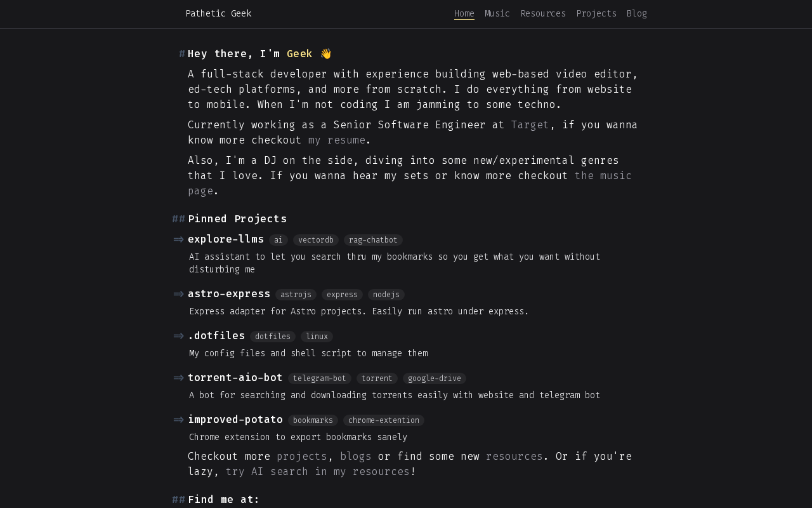Screen dimensions: 812x508
Task: Click the double-hash anchor beside "Find me at"
Action: tap(179, 500)
